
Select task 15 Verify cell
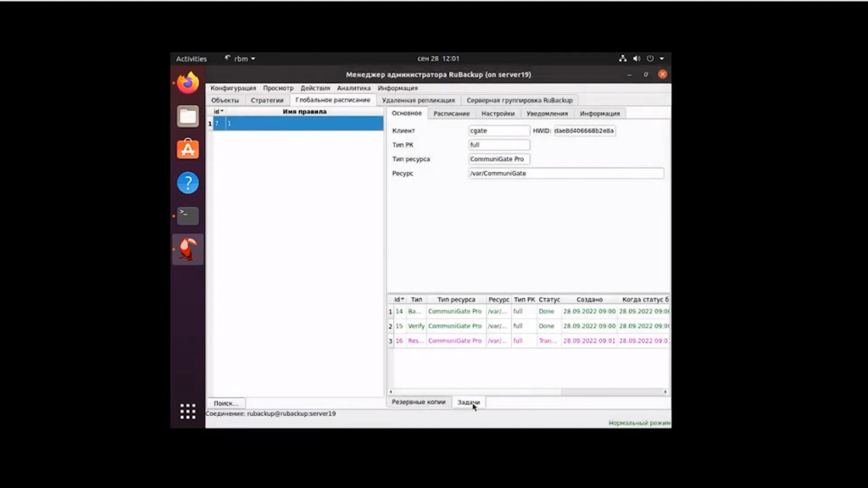(416, 326)
